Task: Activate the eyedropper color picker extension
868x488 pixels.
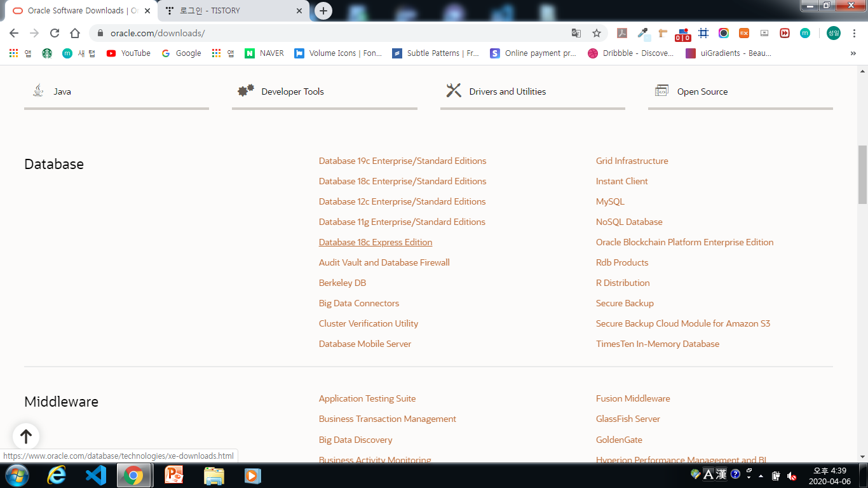Action: click(643, 33)
